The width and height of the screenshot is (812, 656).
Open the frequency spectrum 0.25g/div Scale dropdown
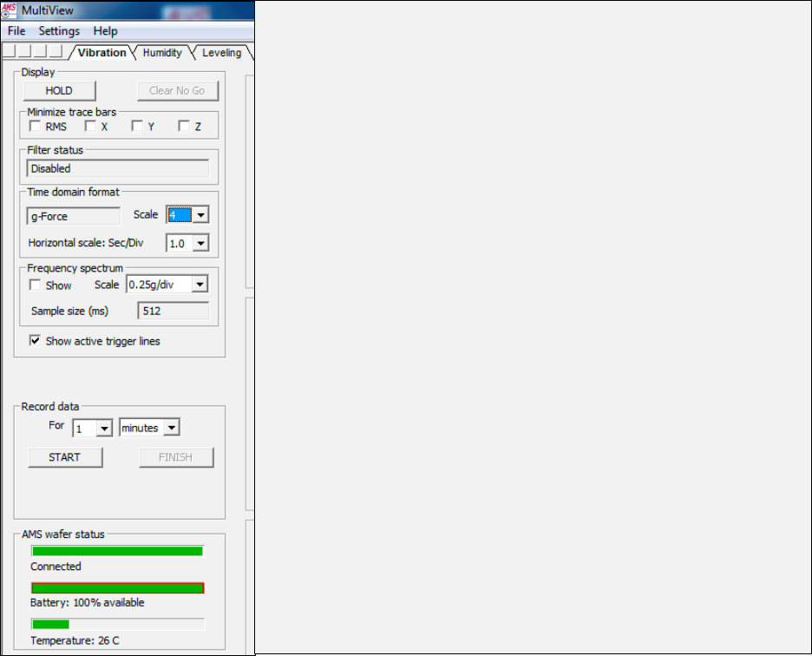coord(167,285)
